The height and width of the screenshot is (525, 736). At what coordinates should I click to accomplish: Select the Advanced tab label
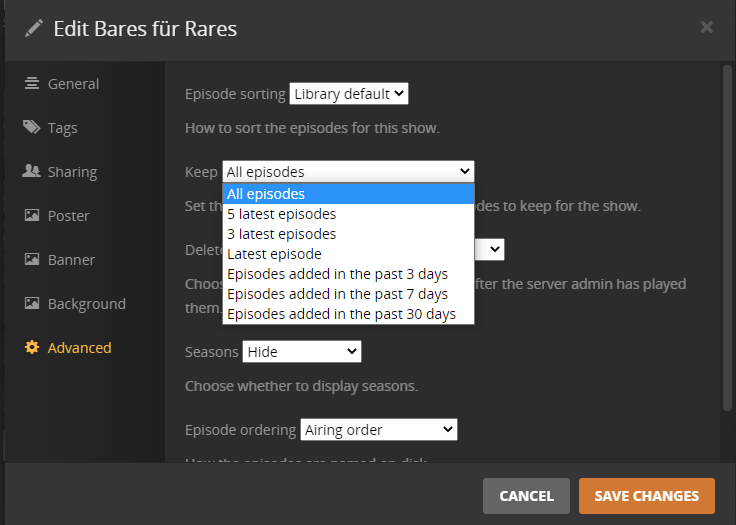(80, 348)
